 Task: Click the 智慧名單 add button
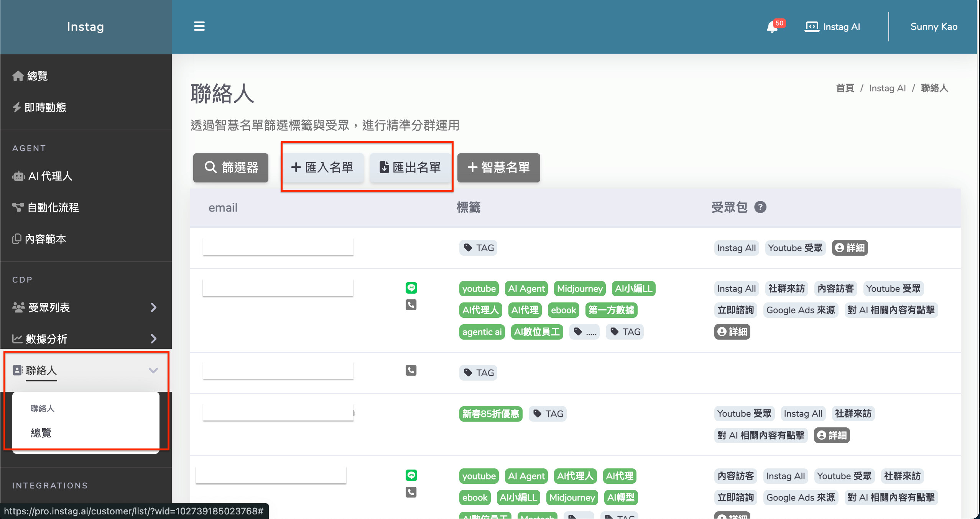(498, 168)
